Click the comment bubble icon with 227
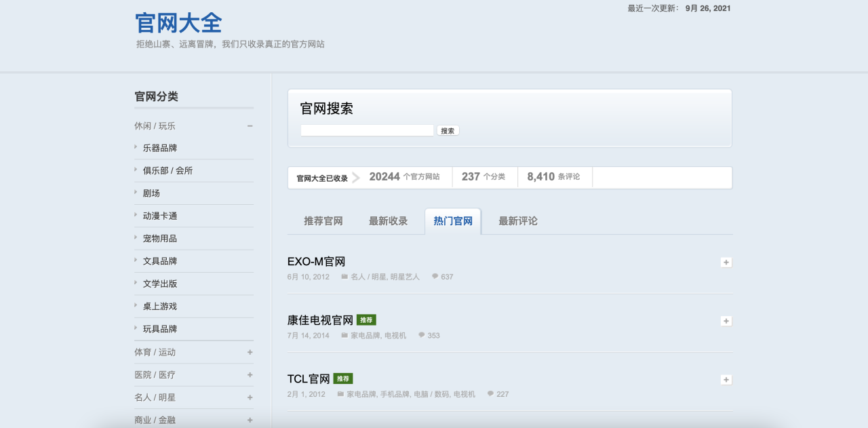The width and height of the screenshot is (868, 428). click(x=490, y=393)
